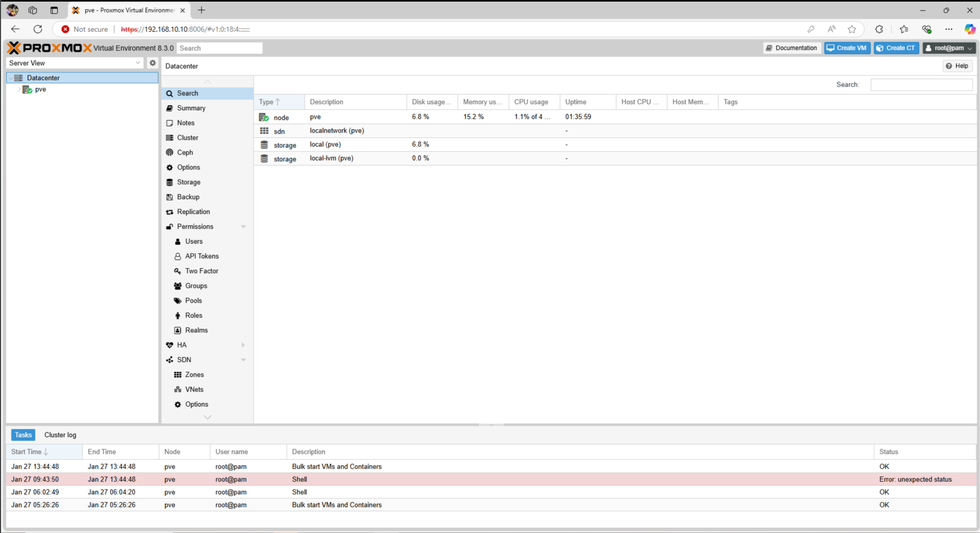Image resolution: width=980 pixels, height=533 pixels.
Task: Focus the top Proxmox search field
Action: coord(219,48)
